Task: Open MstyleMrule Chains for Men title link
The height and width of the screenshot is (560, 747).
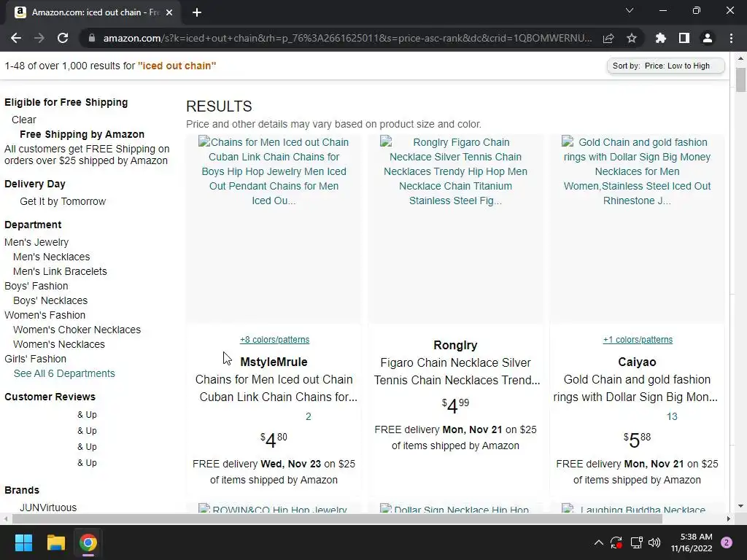Action: 276,388
